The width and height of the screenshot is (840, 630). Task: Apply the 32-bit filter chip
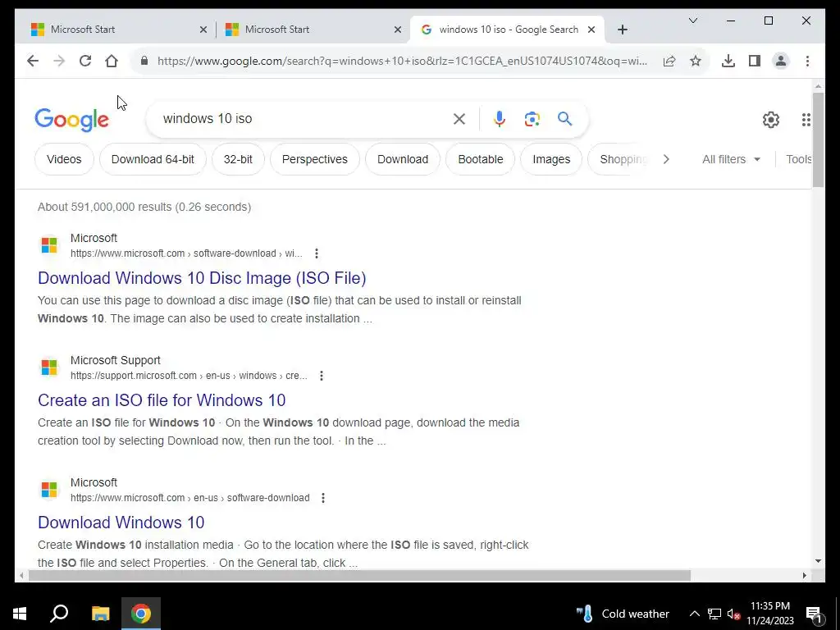238,159
